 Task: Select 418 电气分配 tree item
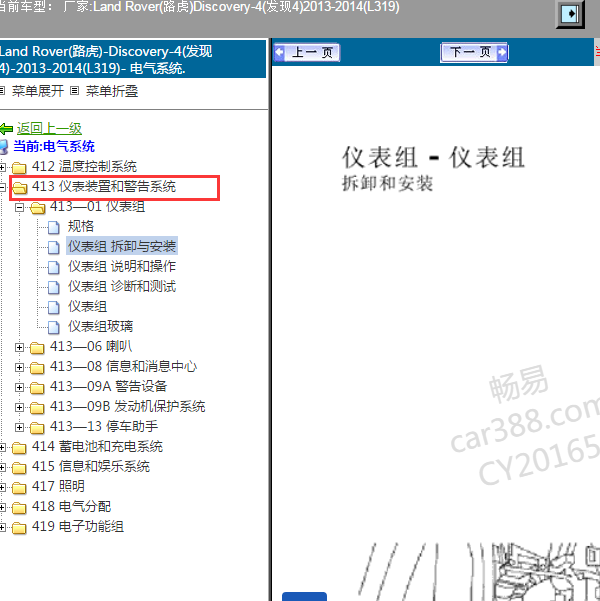pos(71,506)
